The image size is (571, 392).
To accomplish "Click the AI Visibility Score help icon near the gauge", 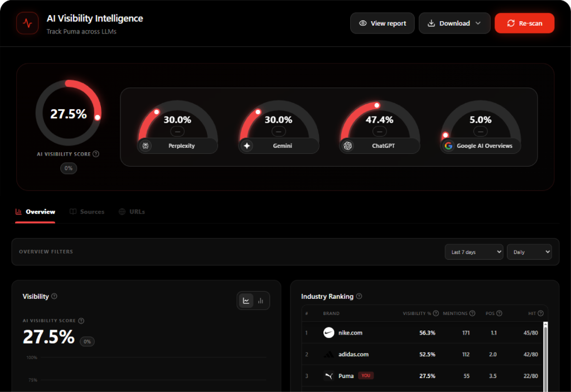I will point(96,154).
